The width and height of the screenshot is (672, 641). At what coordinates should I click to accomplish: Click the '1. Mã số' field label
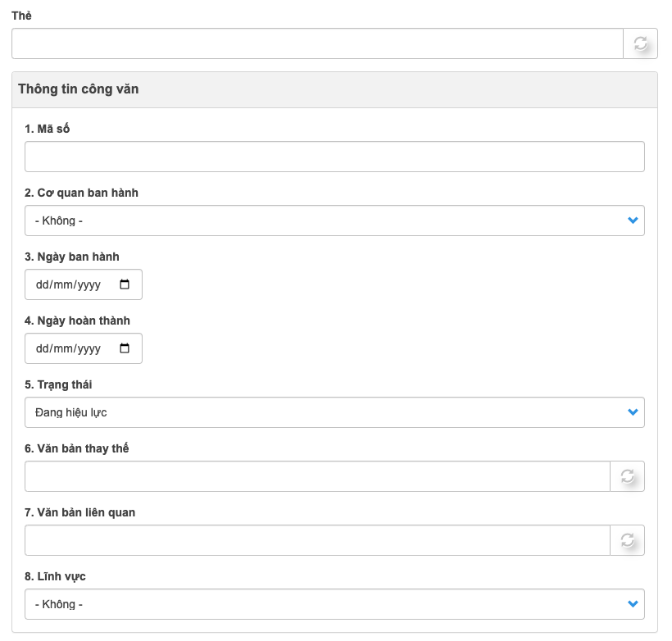click(x=48, y=129)
